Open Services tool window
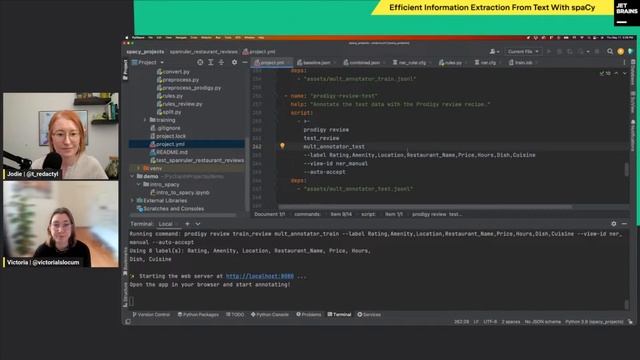640x360 pixels. point(369,315)
